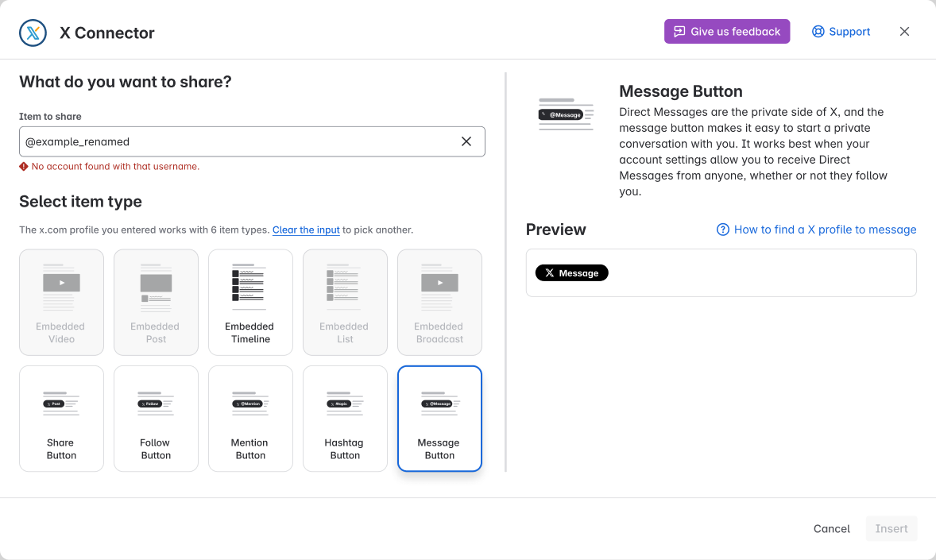
Task: Close the X Connector dialog
Action: 904,32
